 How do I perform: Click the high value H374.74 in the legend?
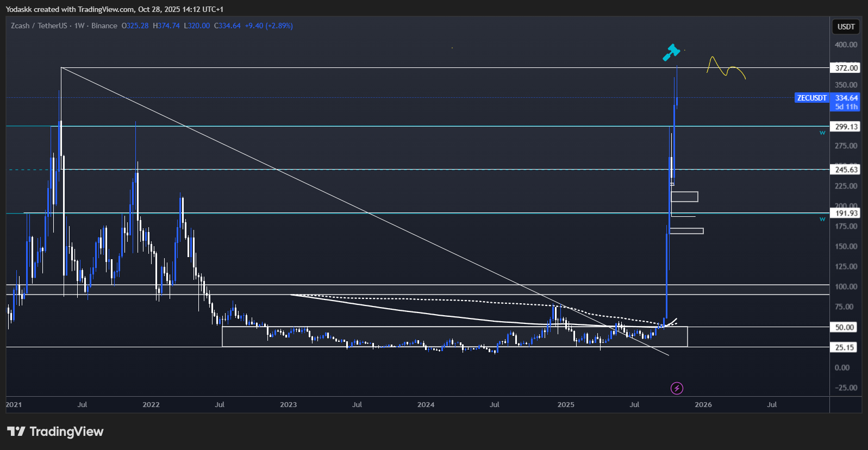tap(166, 26)
